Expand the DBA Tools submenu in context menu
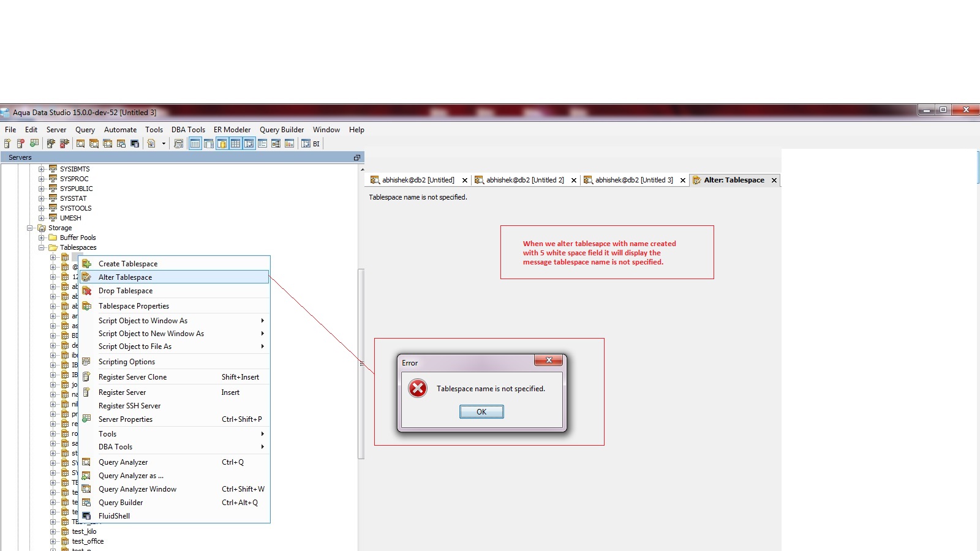Image resolution: width=980 pixels, height=551 pixels. [x=175, y=447]
